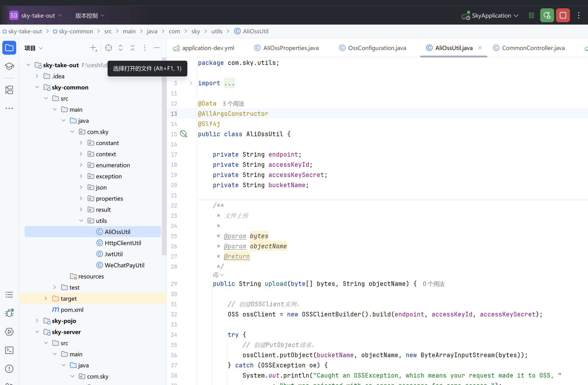Close the AliOssUtil.java tab
This screenshot has width=588, height=385.
coord(480,48)
